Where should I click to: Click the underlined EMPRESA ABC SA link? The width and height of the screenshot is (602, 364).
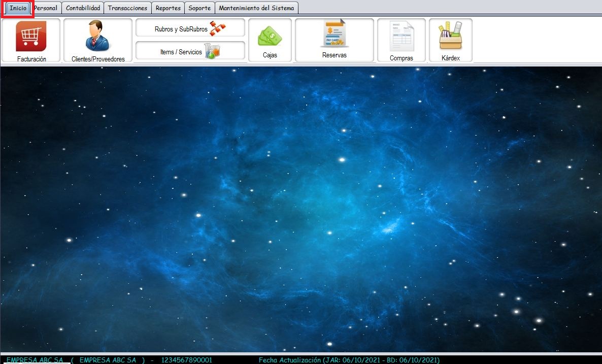35,360
